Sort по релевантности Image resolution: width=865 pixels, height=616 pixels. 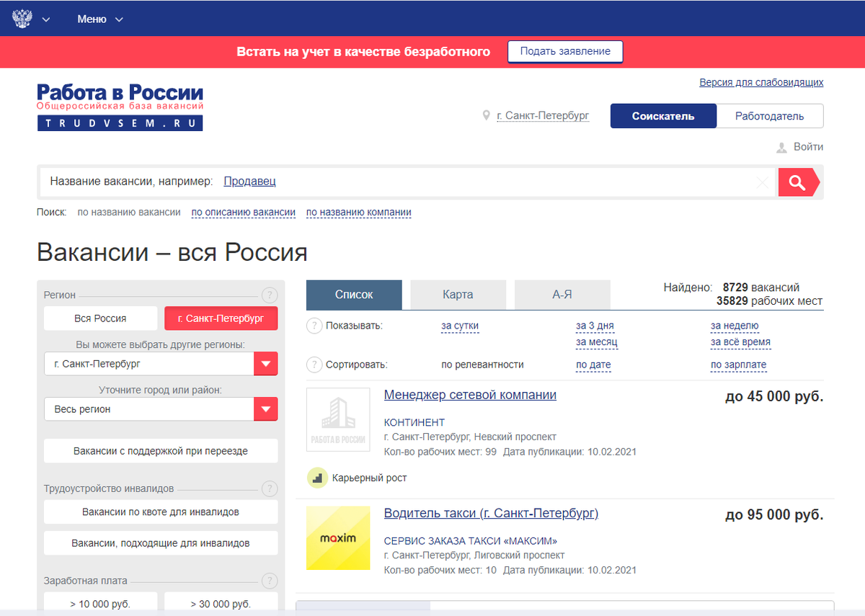tap(482, 365)
